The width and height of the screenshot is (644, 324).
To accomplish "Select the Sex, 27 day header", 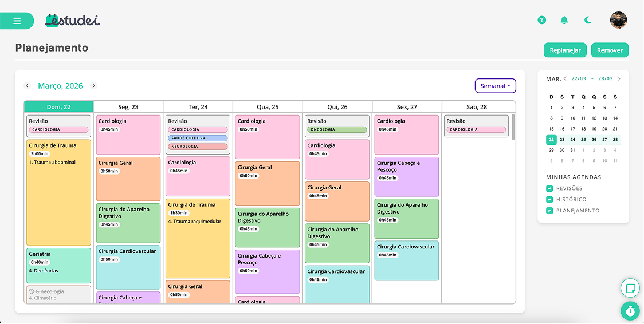I will pos(407,107).
